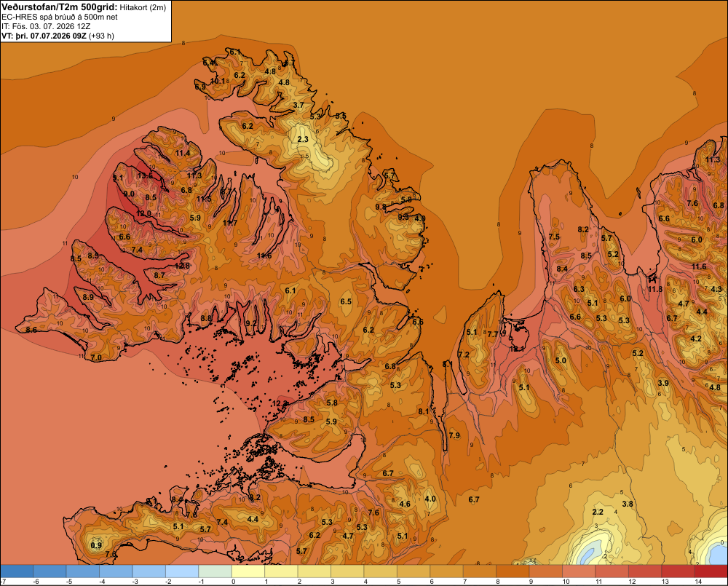728x586 pixels.
Task: Click the valid time "VT: þri. 07.07.2026 09Z"
Action: 44,36
